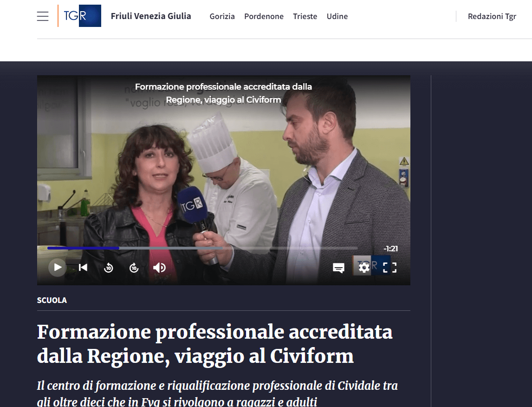The height and width of the screenshot is (407, 532).
Task: Enter fullscreen video mode
Action: tap(389, 267)
